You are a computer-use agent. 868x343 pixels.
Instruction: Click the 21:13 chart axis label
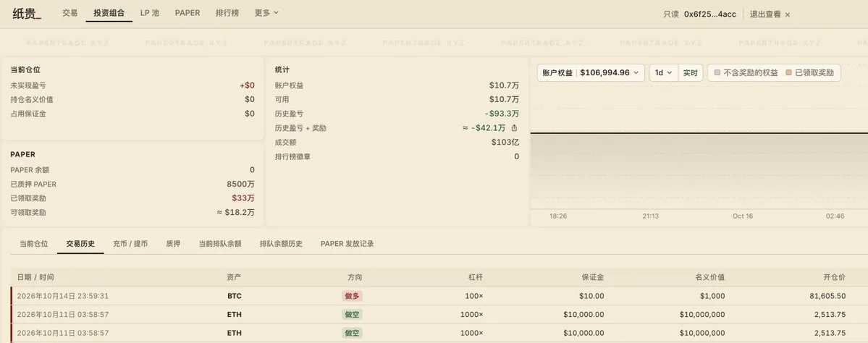650,216
